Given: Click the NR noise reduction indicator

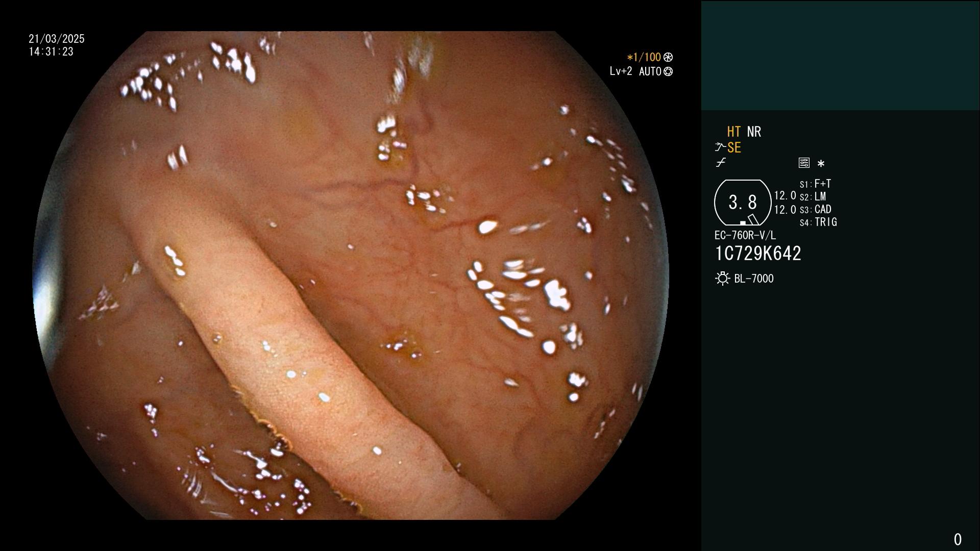Looking at the screenshot, I should tap(754, 132).
